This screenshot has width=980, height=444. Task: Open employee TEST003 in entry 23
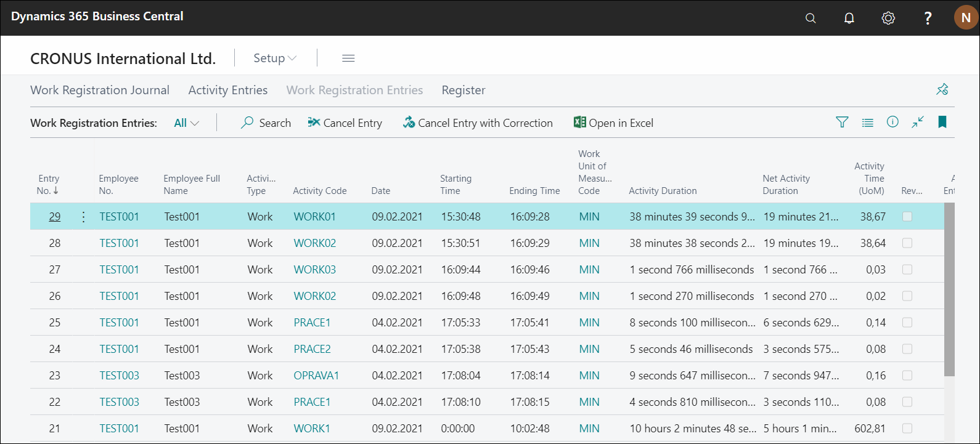click(x=119, y=376)
